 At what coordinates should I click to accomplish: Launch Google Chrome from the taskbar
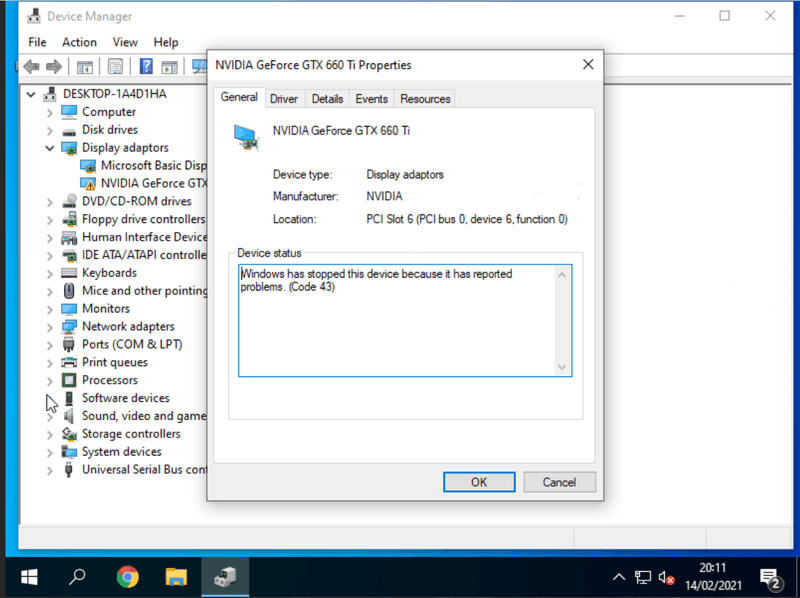tap(128, 577)
